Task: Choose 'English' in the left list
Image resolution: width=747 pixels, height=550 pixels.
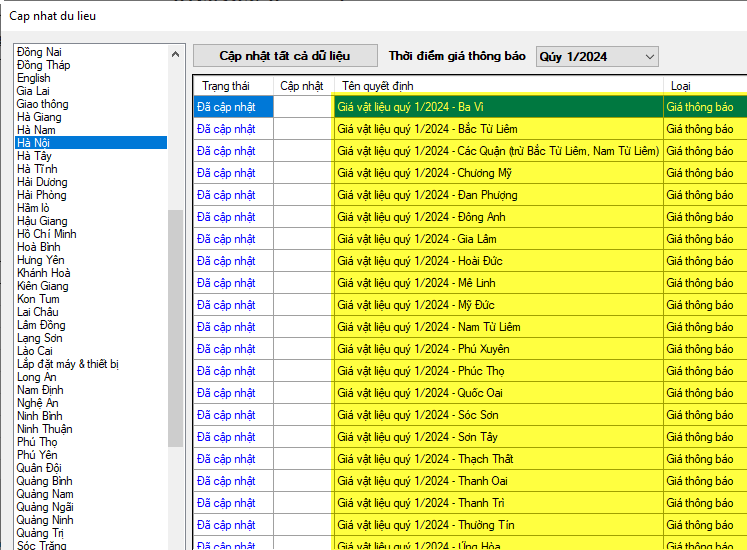Action: (x=34, y=78)
